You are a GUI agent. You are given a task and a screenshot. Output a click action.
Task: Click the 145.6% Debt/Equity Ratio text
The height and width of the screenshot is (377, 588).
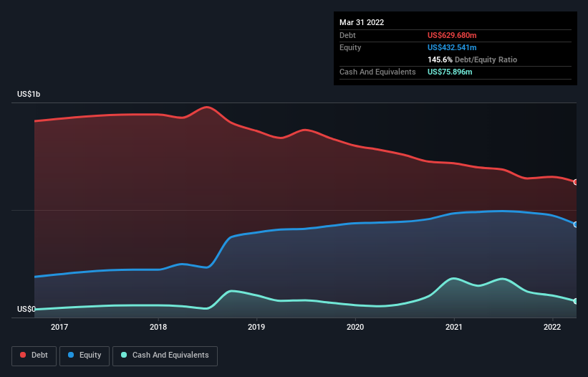tap(472, 59)
